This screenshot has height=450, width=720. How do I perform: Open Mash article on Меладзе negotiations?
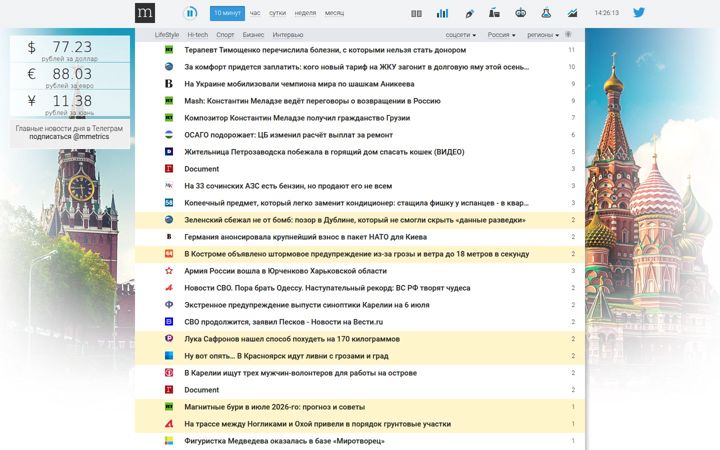pyautogui.click(x=312, y=101)
